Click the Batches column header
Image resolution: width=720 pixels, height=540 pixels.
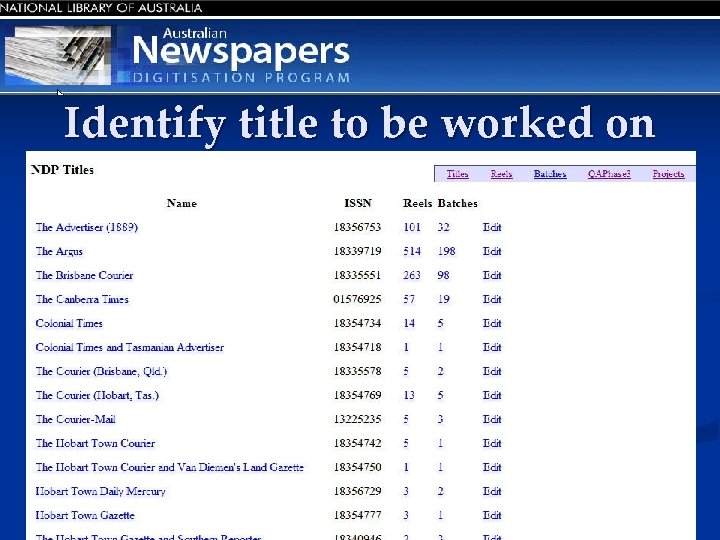(x=457, y=203)
